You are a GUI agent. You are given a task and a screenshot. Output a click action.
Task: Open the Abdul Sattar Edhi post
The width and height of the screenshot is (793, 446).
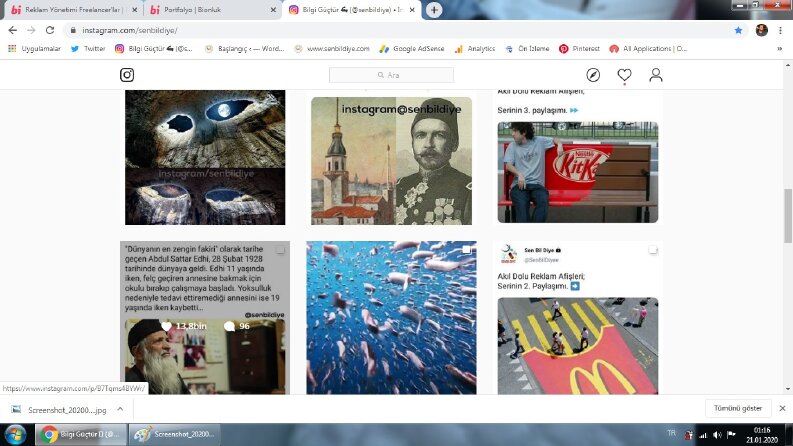[x=205, y=318]
